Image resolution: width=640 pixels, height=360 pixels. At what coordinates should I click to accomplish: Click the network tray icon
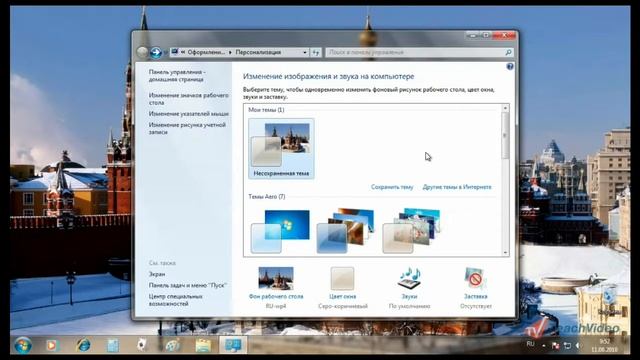pyautogui.click(x=567, y=346)
